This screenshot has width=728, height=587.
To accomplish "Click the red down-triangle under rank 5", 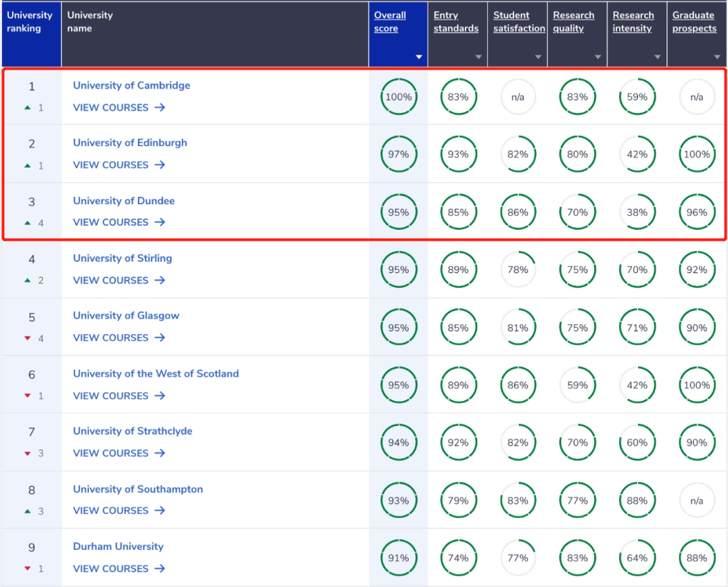I will (x=27, y=338).
